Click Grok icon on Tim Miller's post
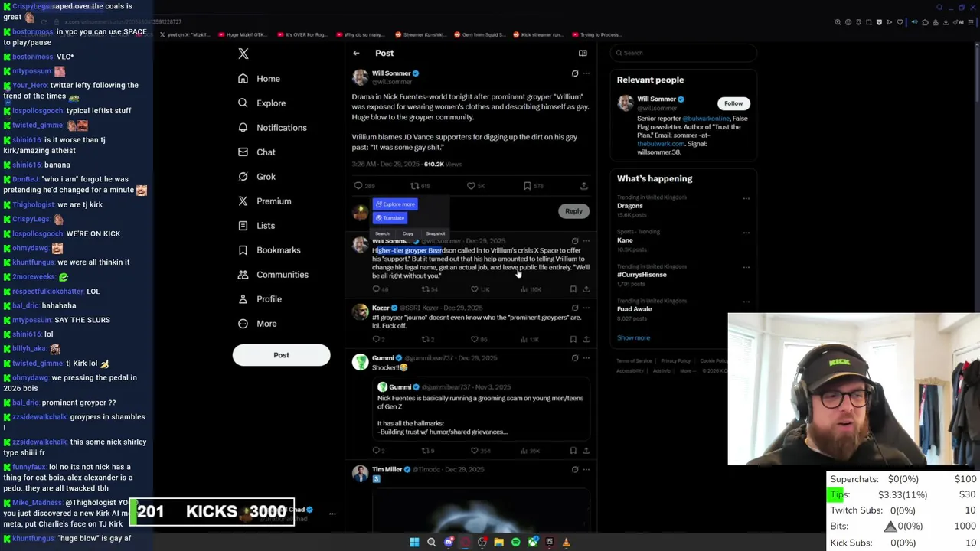 575,469
